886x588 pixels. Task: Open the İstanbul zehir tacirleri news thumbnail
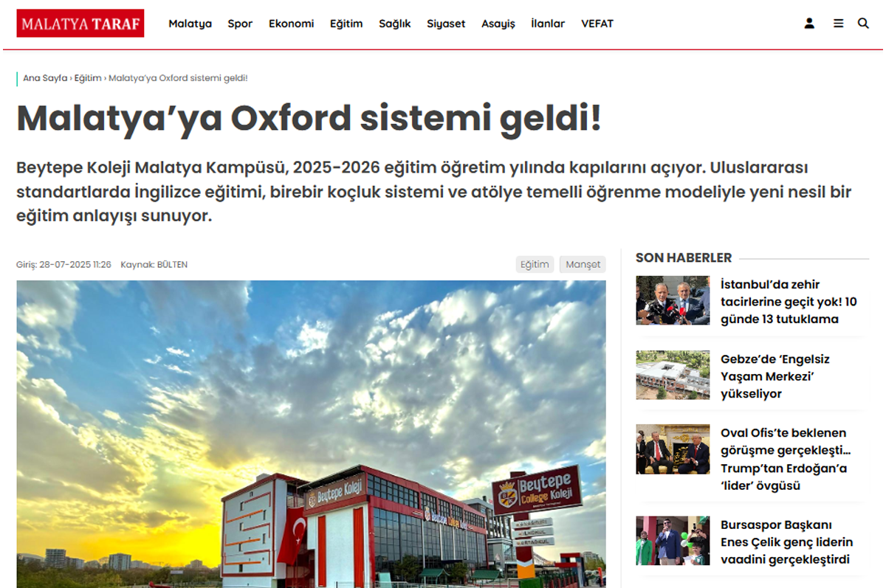click(x=673, y=301)
